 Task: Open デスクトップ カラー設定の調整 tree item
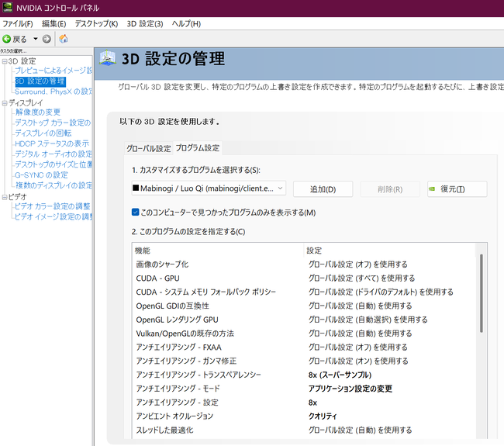53,123
